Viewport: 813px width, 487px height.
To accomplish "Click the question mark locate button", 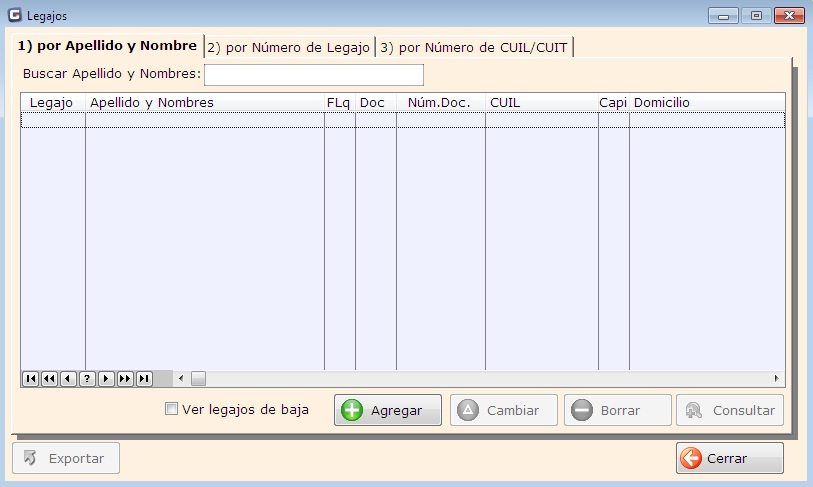I will tap(87, 379).
